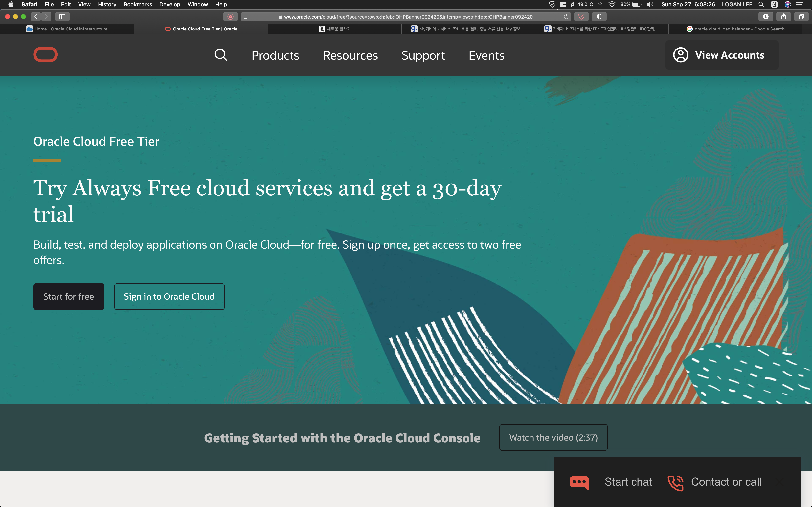Expand the Products navigation menu
This screenshot has width=812, height=507.
point(275,55)
